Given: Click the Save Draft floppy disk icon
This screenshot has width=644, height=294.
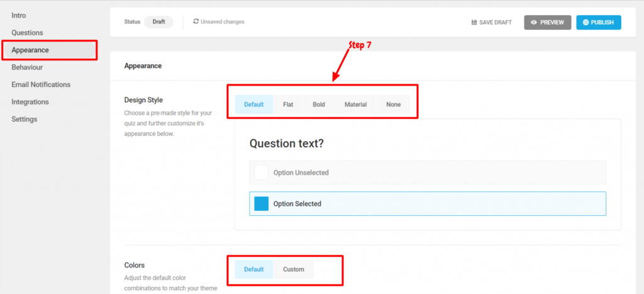Looking at the screenshot, I should [x=474, y=23].
